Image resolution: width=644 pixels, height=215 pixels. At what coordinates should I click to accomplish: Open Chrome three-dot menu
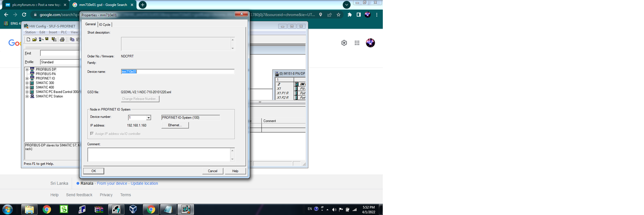pyautogui.click(x=377, y=15)
